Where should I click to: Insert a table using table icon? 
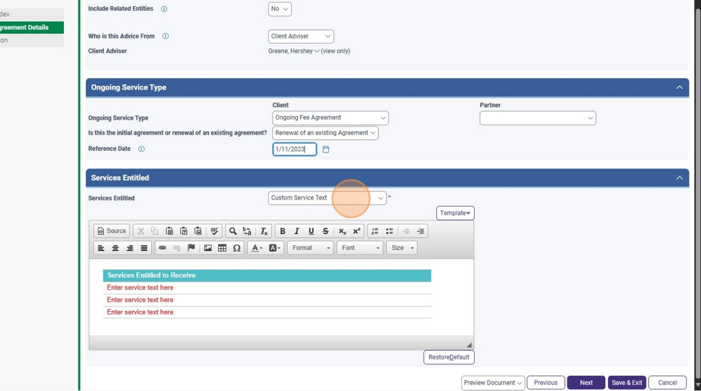click(x=222, y=248)
